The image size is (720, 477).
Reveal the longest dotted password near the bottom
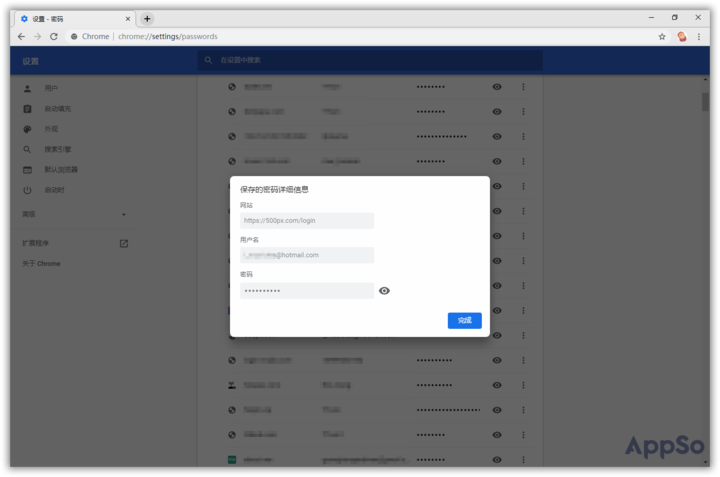[497, 410]
